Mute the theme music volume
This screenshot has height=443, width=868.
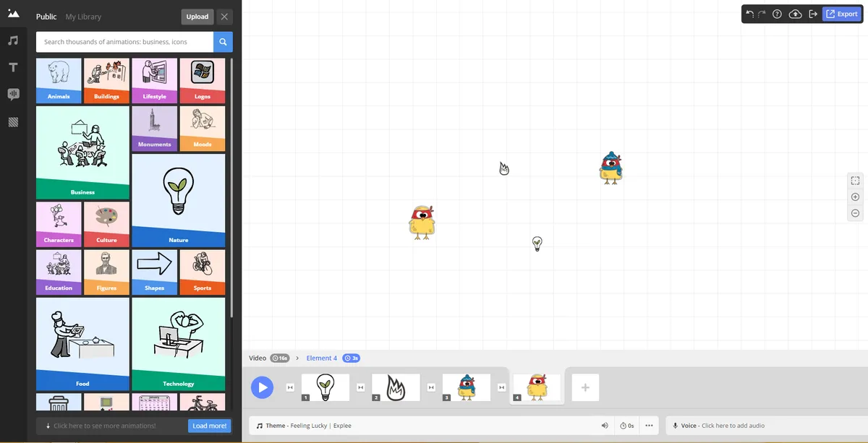[x=605, y=426]
